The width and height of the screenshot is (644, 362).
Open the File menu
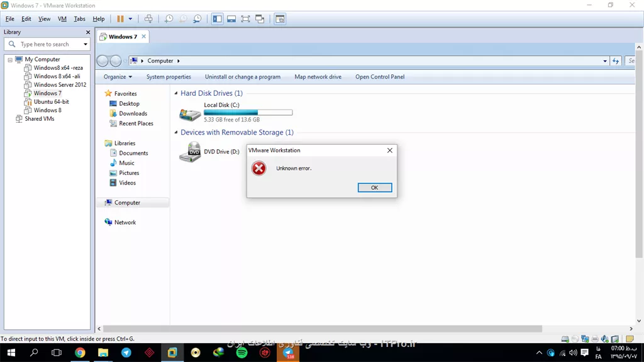point(10,19)
